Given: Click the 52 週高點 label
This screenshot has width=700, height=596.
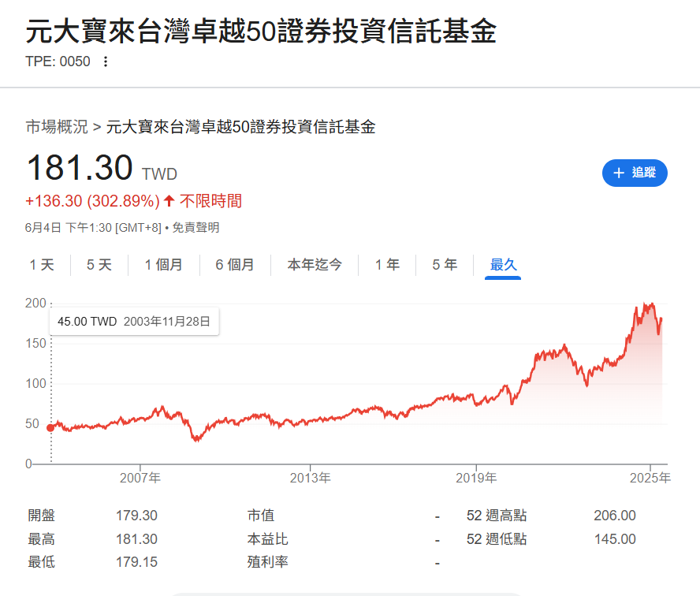Looking at the screenshot, I should click(x=497, y=516).
